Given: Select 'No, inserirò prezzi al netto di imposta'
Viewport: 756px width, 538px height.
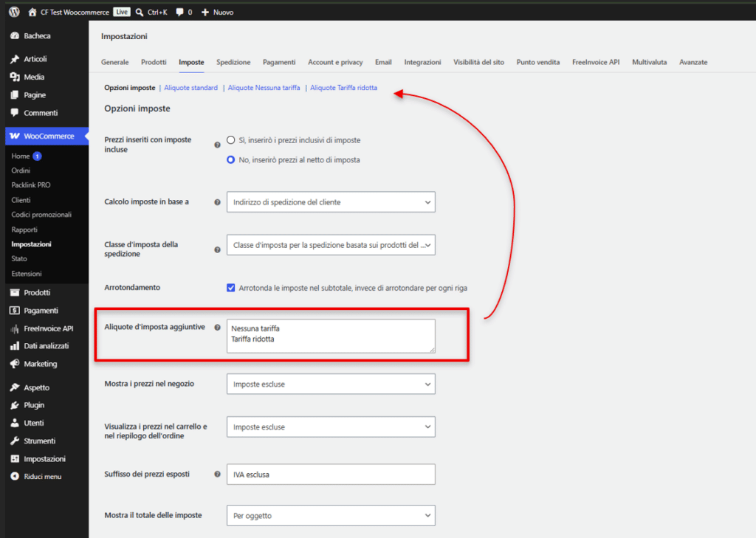Looking at the screenshot, I should (231, 159).
